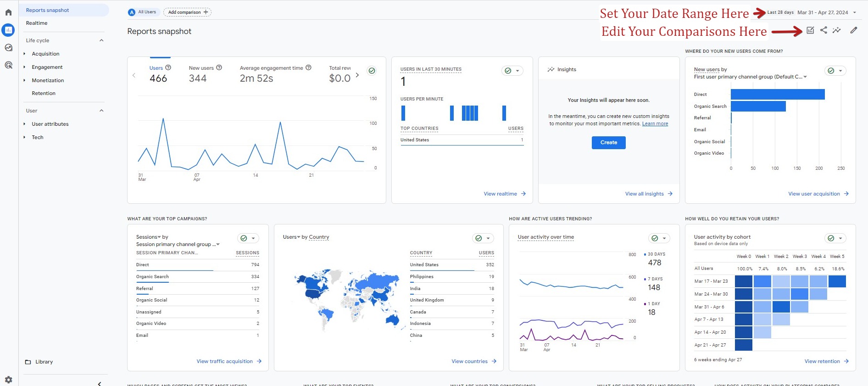Open the Retention report
This screenshot has width=868, height=386.
click(44, 93)
